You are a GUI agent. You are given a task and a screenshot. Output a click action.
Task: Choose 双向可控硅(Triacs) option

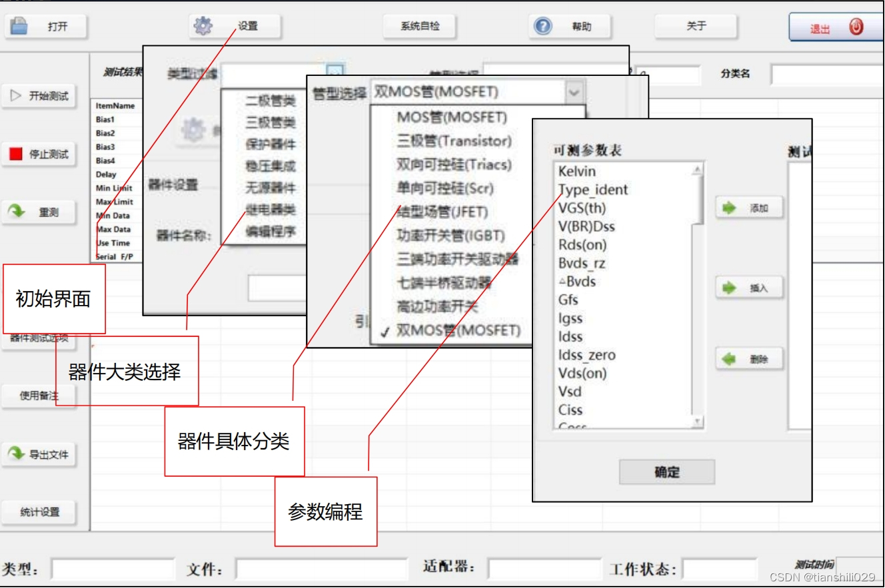pos(454,164)
